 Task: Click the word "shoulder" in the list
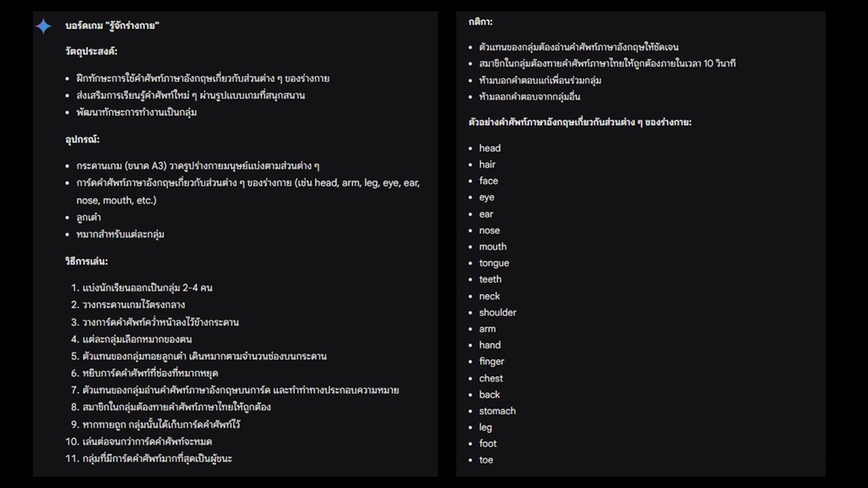pos(498,313)
